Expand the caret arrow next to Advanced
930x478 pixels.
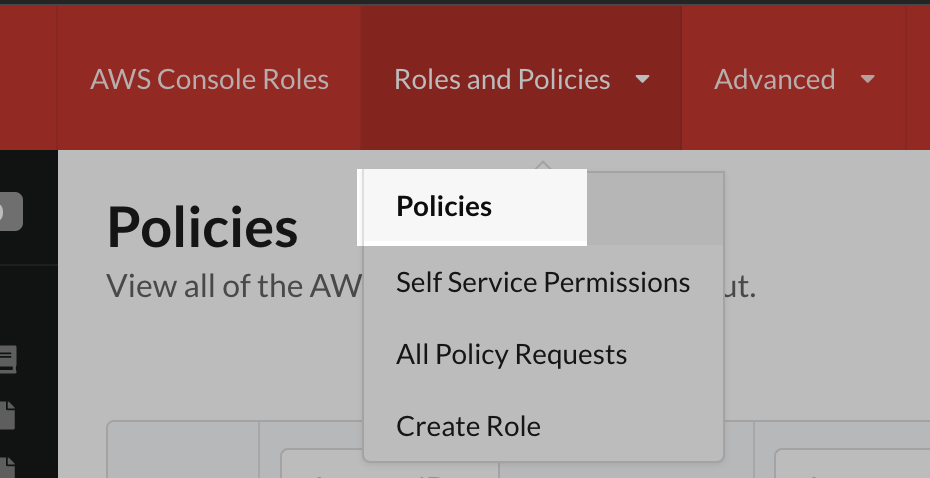click(867, 79)
